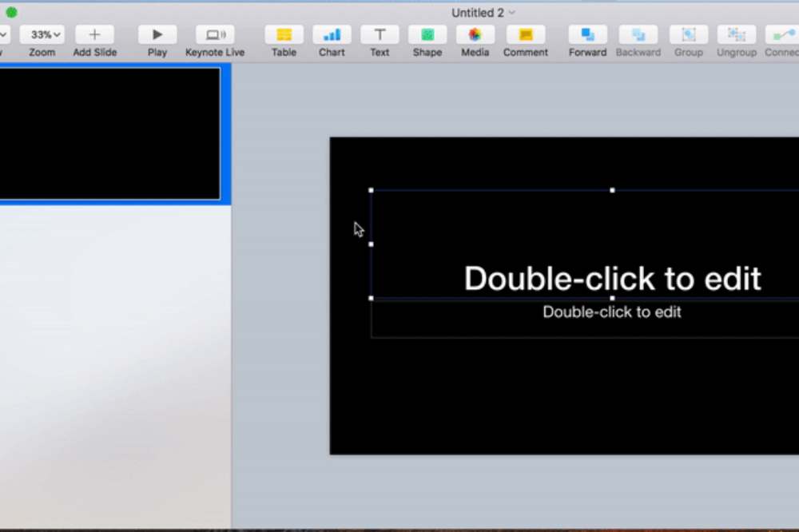The height and width of the screenshot is (532, 799).
Task: Click the green full-screen window button
Action: point(11,12)
